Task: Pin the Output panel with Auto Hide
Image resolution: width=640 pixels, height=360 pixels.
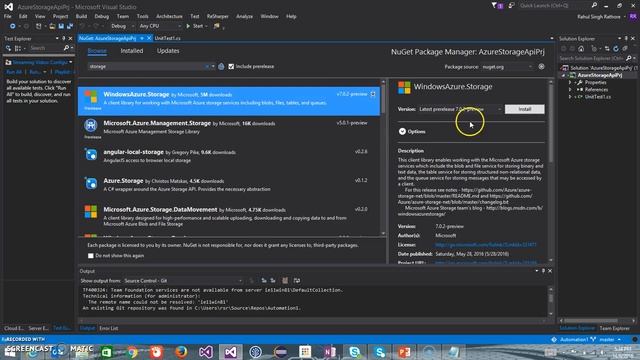Action: coord(543,271)
